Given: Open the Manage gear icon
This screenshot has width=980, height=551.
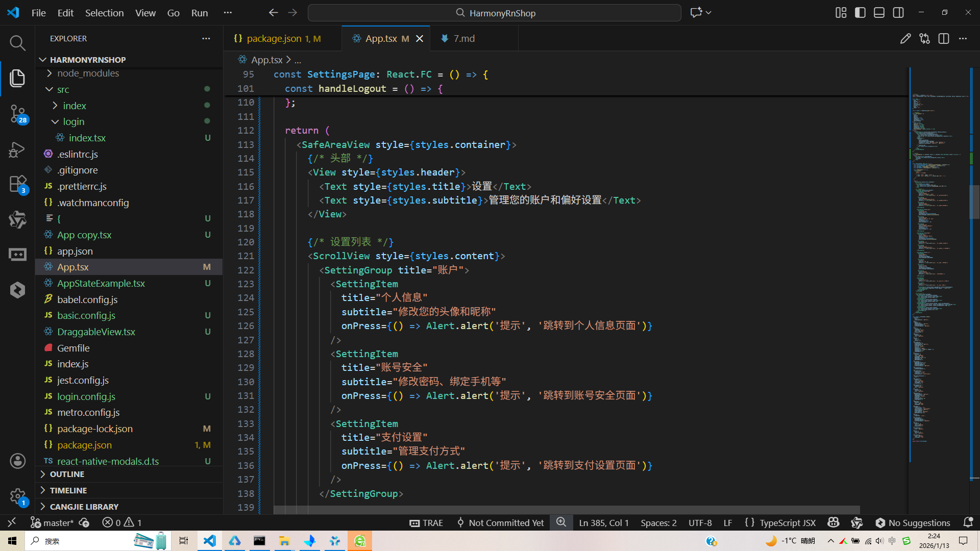Looking at the screenshot, I should (x=17, y=496).
